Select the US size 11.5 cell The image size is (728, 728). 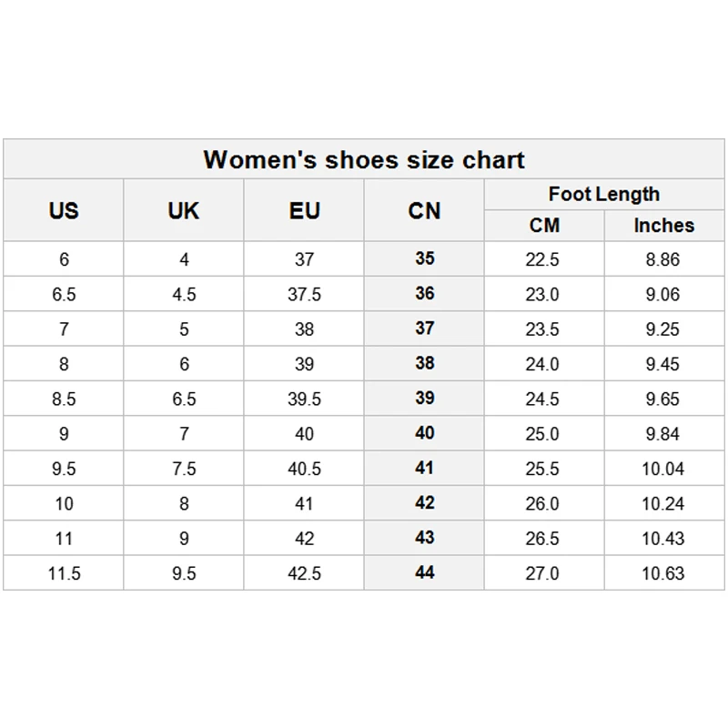click(64, 574)
